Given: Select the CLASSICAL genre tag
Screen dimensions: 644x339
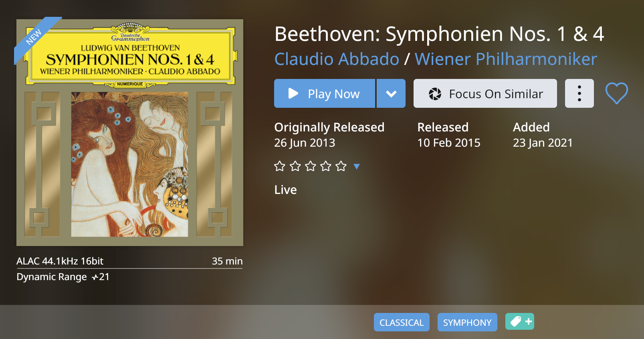Looking at the screenshot, I should coord(402,322).
